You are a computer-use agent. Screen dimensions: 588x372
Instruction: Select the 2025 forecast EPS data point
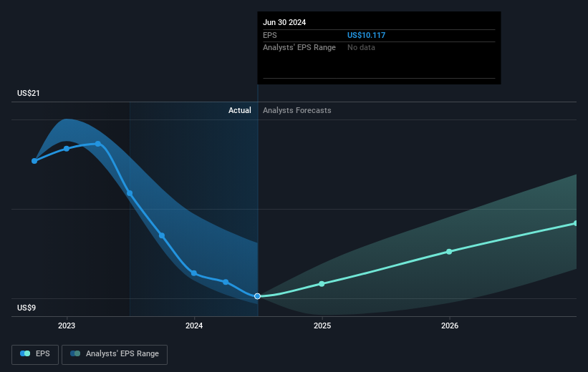[322, 284]
